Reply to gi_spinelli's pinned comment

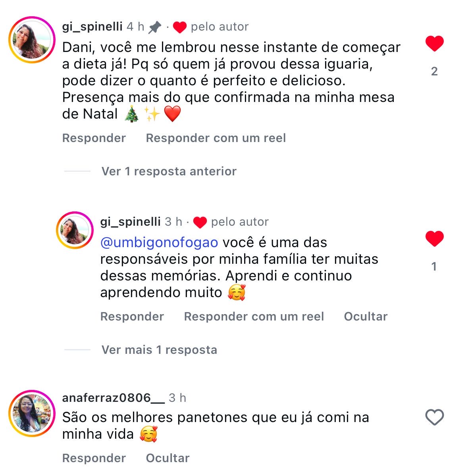[94, 138]
